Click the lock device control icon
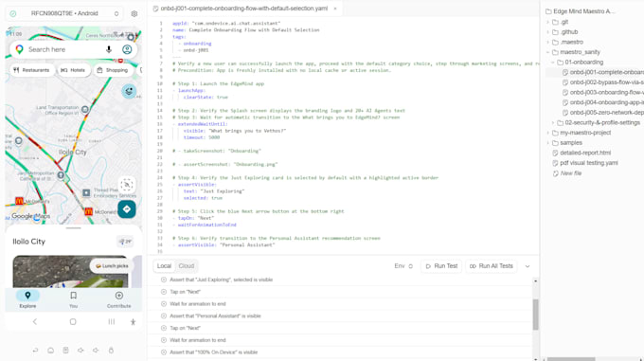The height and width of the screenshot is (361, 644). click(x=111, y=351)
